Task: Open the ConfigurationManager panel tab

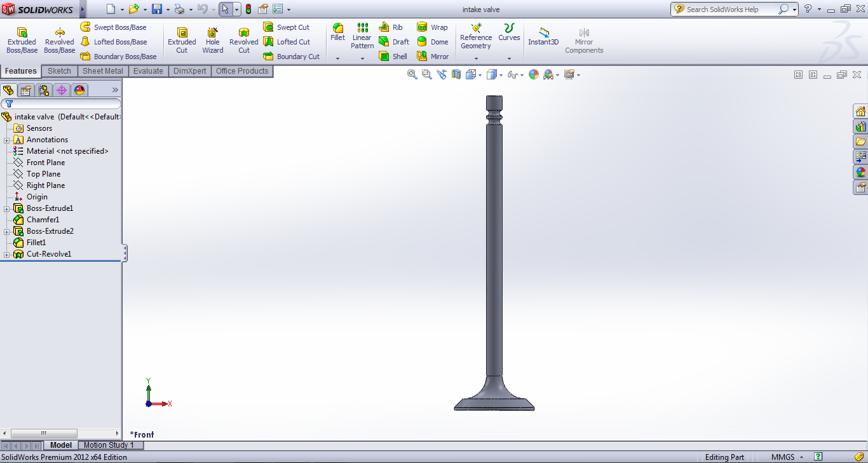Action: point(44,90)
